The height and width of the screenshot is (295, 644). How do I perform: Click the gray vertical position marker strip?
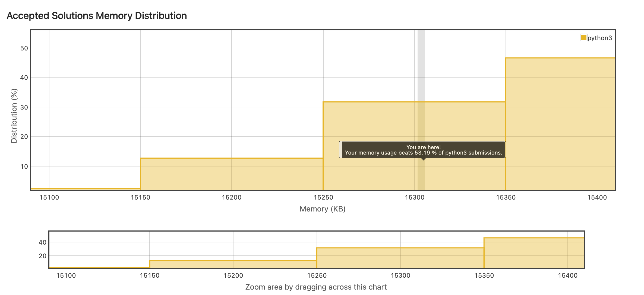pyautogui.click(x=421, y=68)
